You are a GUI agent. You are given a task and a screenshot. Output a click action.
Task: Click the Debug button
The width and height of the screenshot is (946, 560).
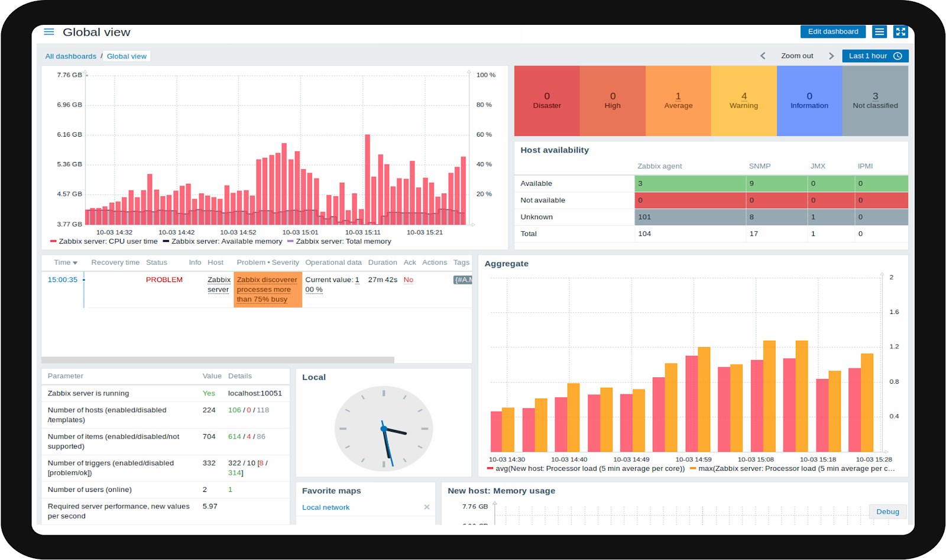click(887, 512)
